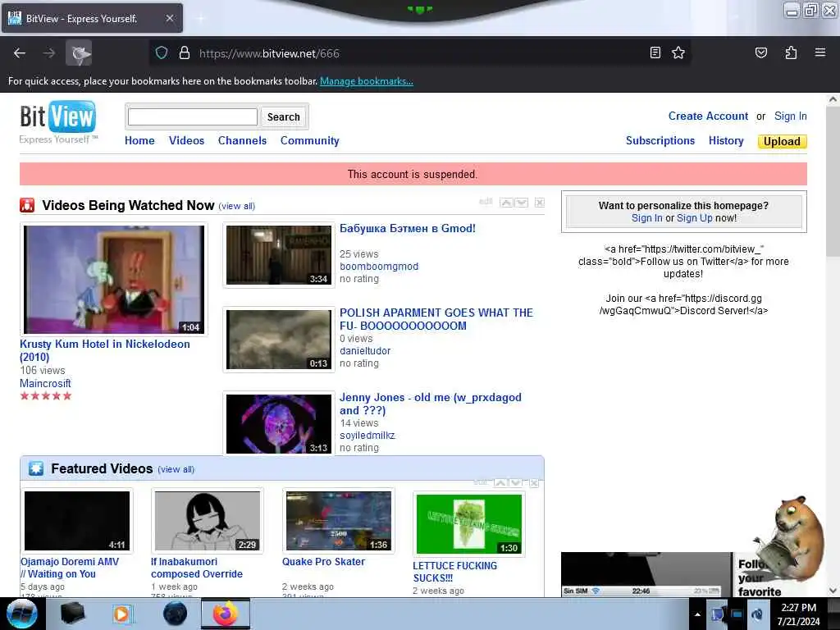
Task: Open the Maincrosift channel link
Action: click(45, 383)
